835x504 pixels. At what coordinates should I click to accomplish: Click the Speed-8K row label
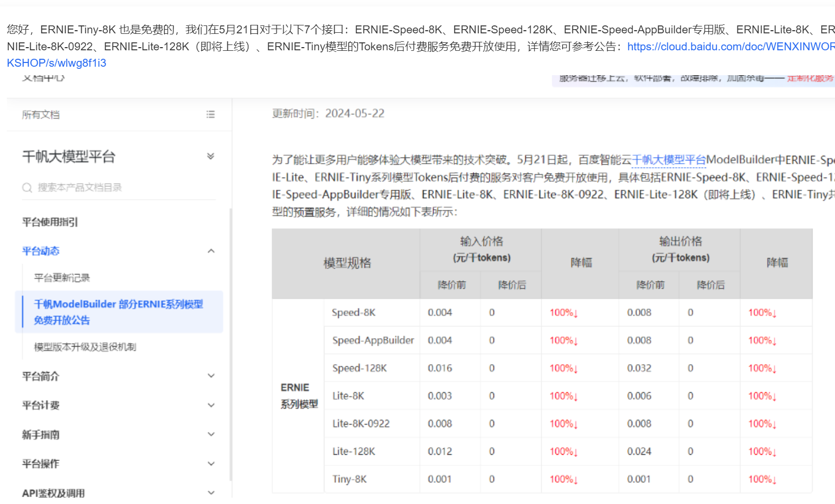354,313
